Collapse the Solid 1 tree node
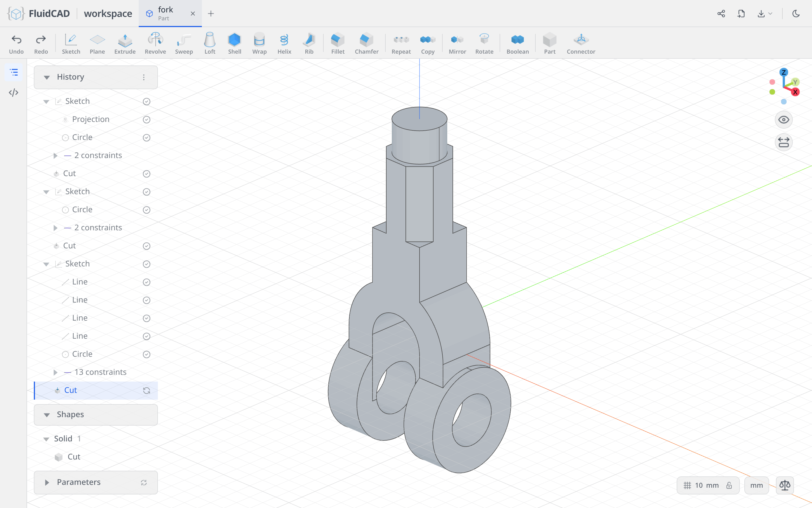The height and width of the screenshot is (508, 812). (46, 439)
